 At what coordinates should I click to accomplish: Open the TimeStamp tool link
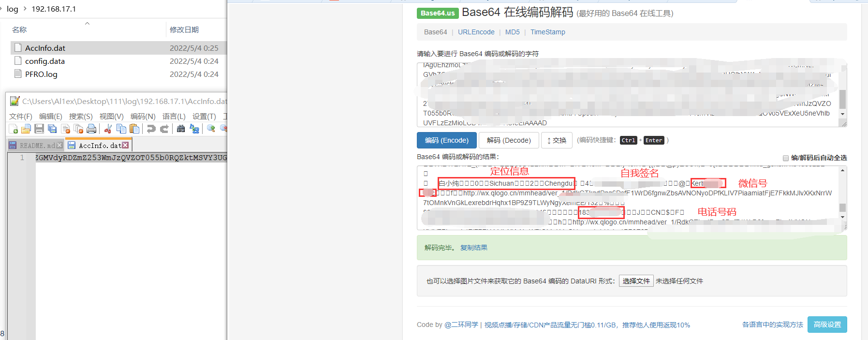pyautogui.click(x=548, y=32)
